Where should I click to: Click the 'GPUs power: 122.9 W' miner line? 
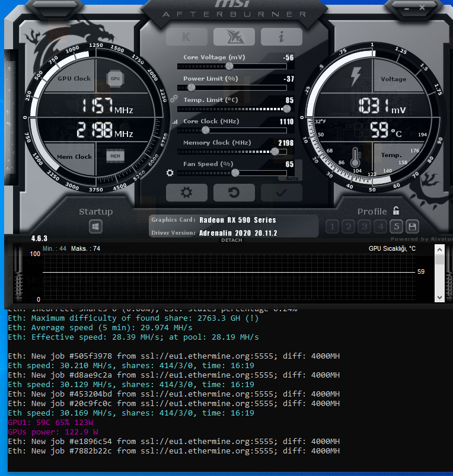coord(53,432)
